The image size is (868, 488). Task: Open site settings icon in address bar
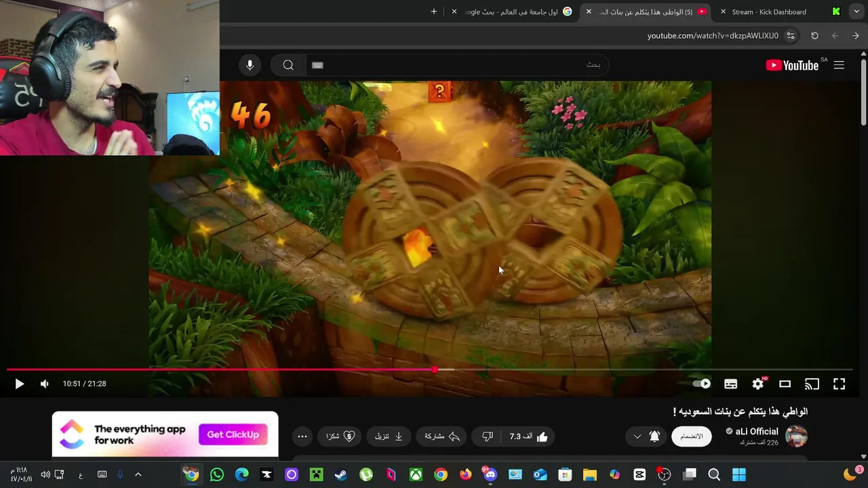pyautogui.click(x=790, y=35)
